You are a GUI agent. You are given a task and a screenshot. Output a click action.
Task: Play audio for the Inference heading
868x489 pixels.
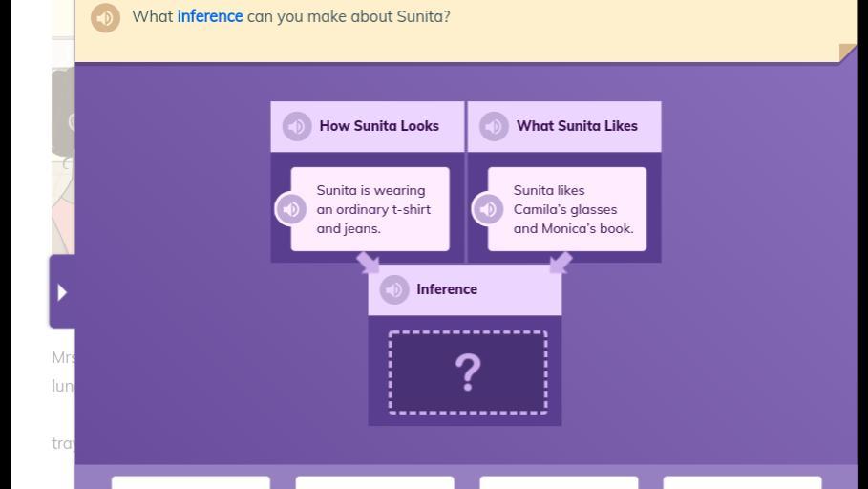pos(394,289)
